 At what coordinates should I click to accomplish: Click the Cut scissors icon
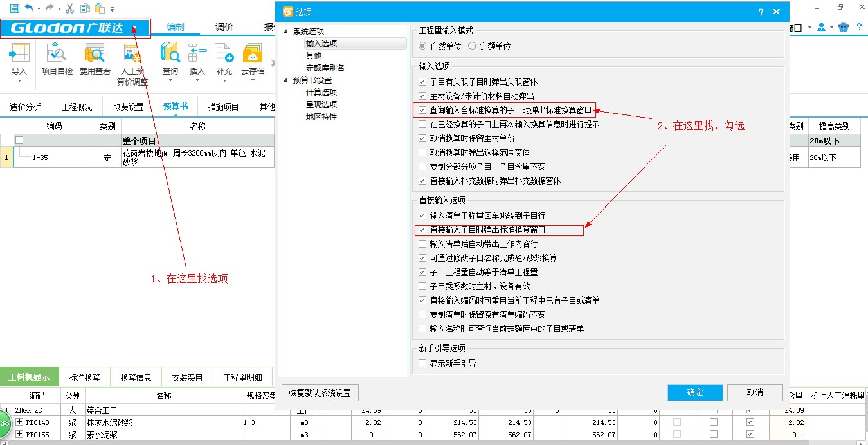[x=69, y=8]
